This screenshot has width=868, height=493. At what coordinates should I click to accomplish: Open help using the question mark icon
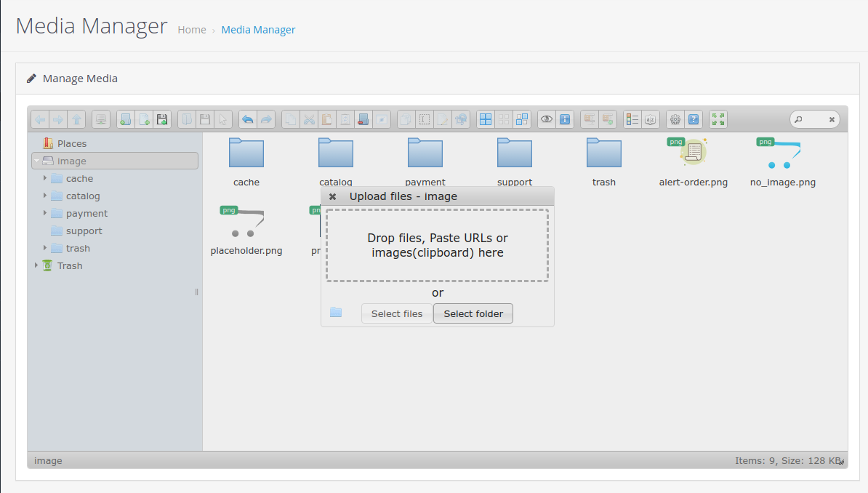693,119
